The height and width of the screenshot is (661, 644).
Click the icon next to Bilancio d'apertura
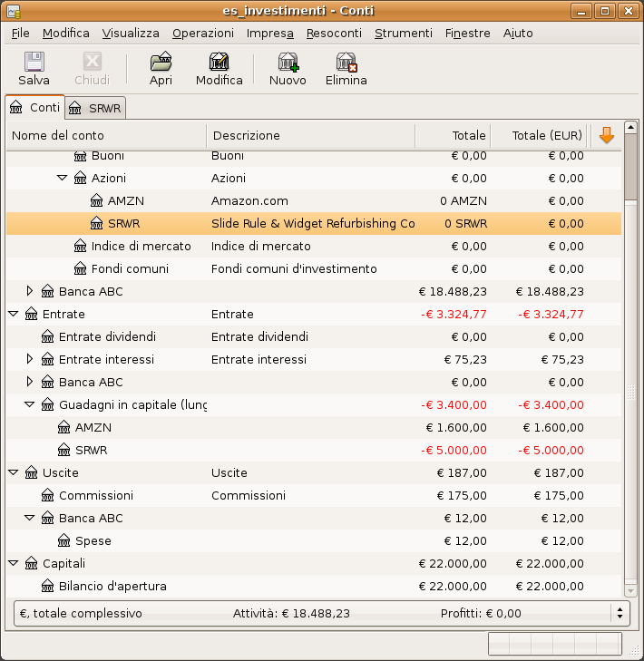48,587
